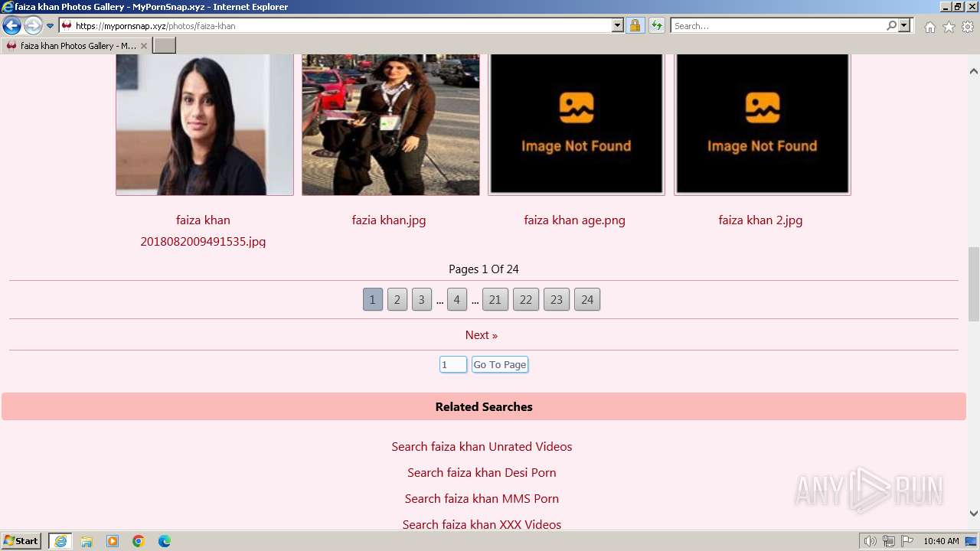This screenshot has height=551, width=980.
Task: Open File Explorer from the taskbar
Action: point(87,541)
